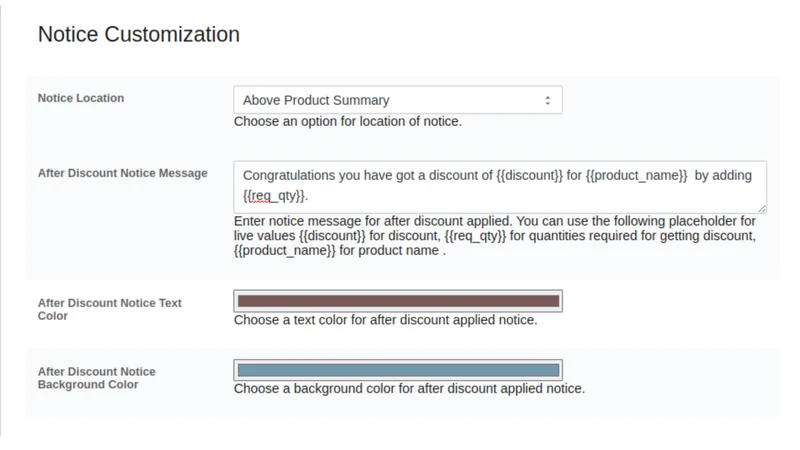Viewport: 800px width, 450px height.
Task: Click the resize handle of the message textarea
Action: coord(762,208)
